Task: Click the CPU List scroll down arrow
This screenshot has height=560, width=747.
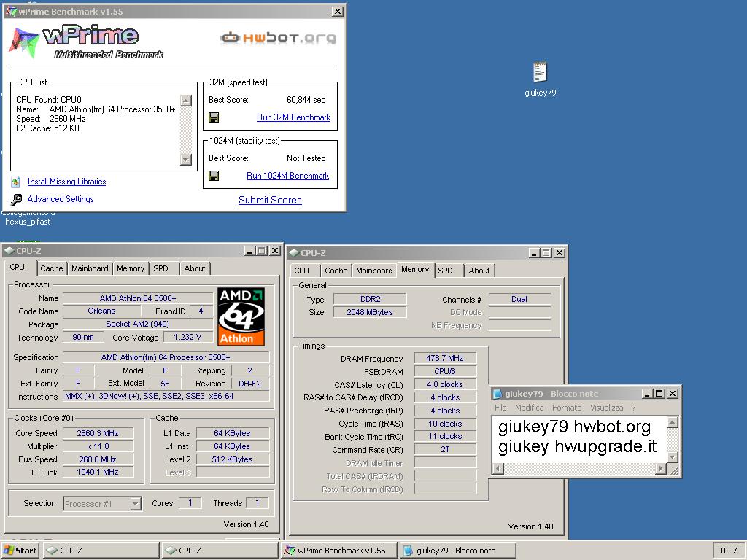Action: pyautogui.click(x=186, y=160)
